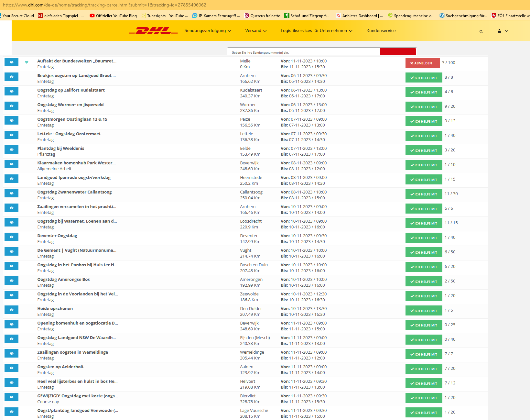Screen dimensions: 530x420
Task: View details eye icon for Oogstmorgen Oostinglaan
Action: pyautogui.click(x=11, y=120)
